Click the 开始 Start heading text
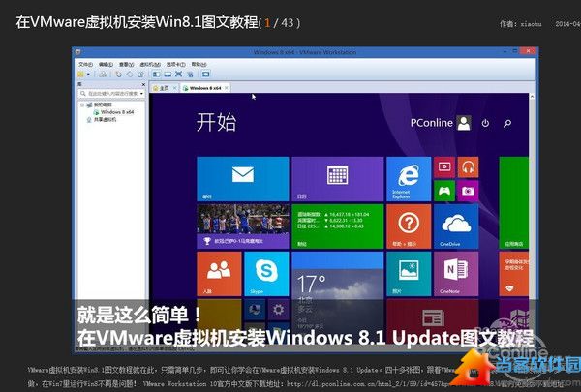The height and width of the screenshot is (392, 581). pos(216,122)
